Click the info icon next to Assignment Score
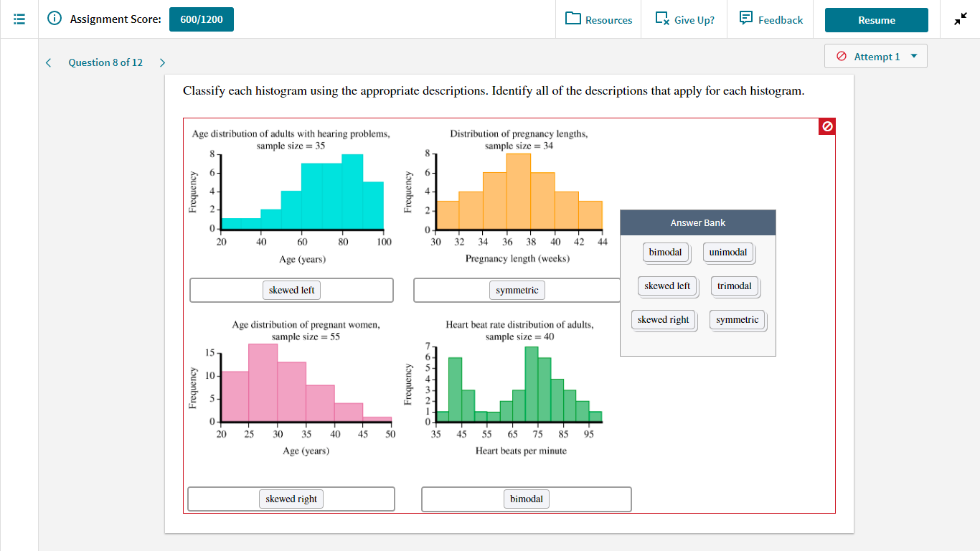This screenshot has height=551, width=980. [x=55, y=19]
